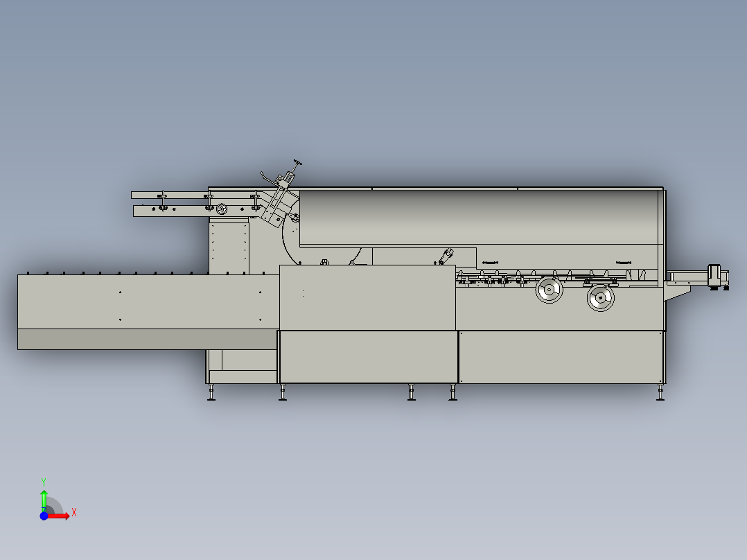Select the small outfeed conveyor at the right end
Viewport: 747px width, 560px height.
tap(697, 277)
